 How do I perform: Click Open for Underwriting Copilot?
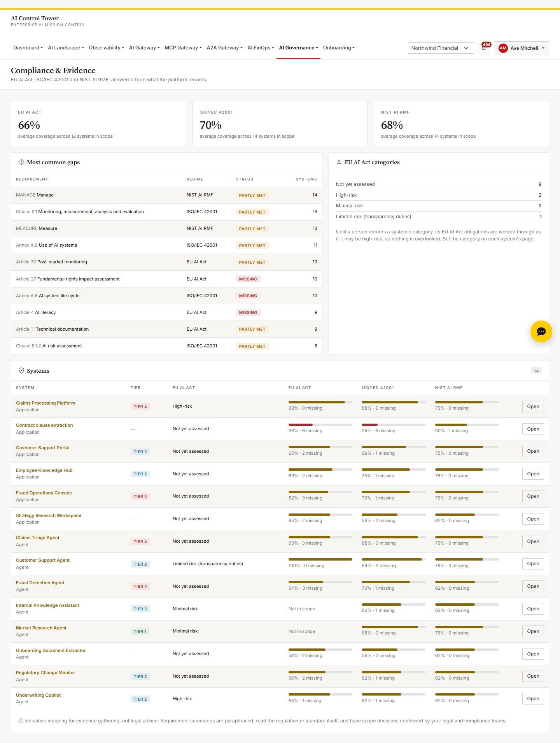[533, 699]
